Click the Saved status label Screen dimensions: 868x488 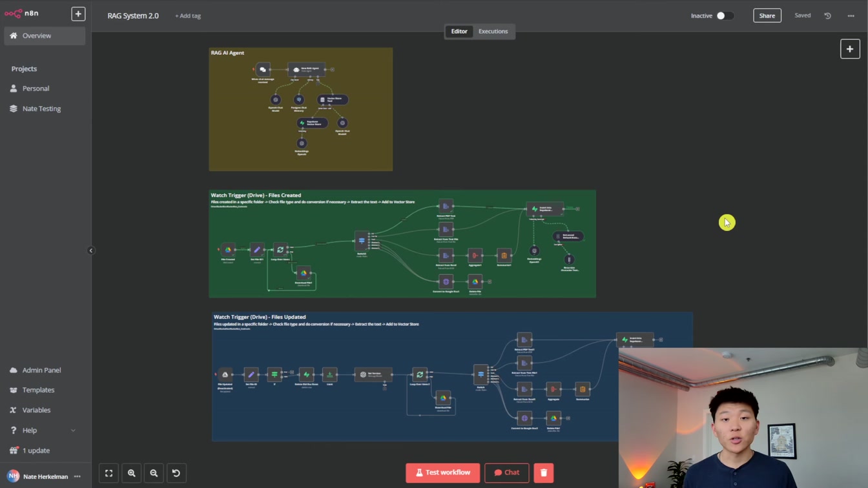click(803, 15)
